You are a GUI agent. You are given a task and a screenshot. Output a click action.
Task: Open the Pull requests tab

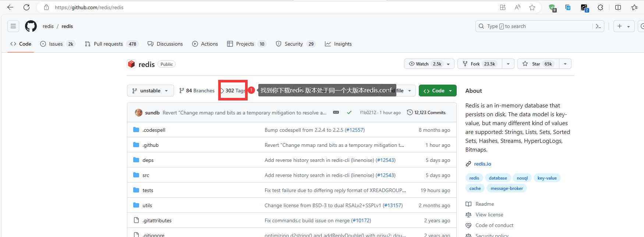point(111,44)
